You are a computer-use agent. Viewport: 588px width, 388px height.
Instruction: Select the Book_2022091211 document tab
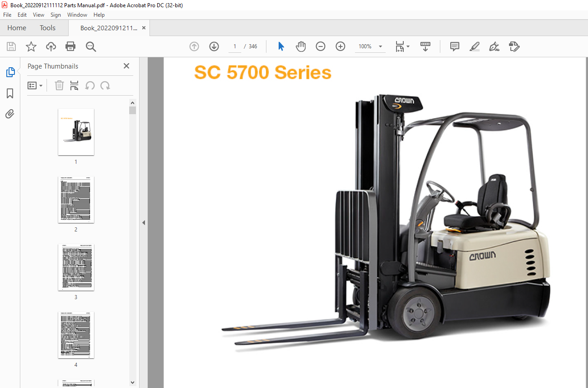pos(109,28)
